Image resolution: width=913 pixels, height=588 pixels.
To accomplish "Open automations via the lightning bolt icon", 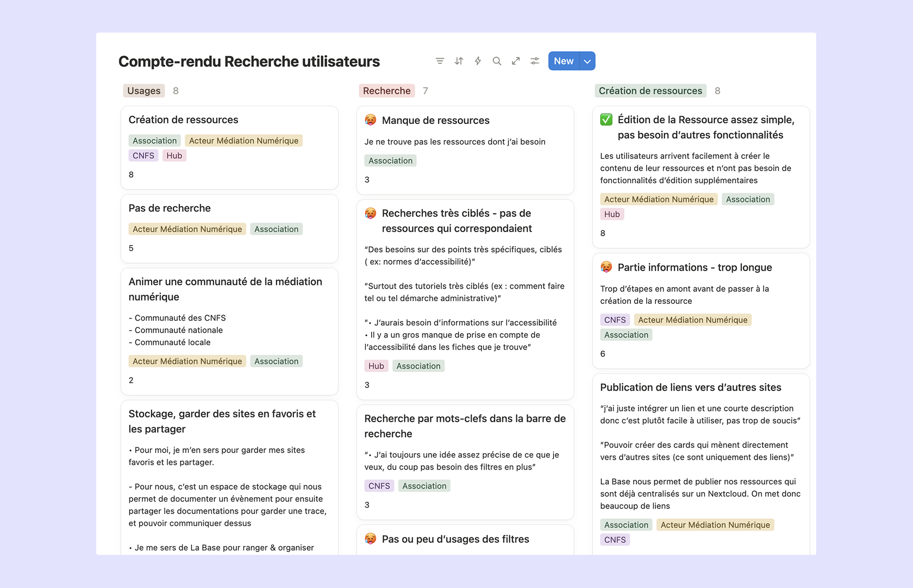I will (478, 61).
